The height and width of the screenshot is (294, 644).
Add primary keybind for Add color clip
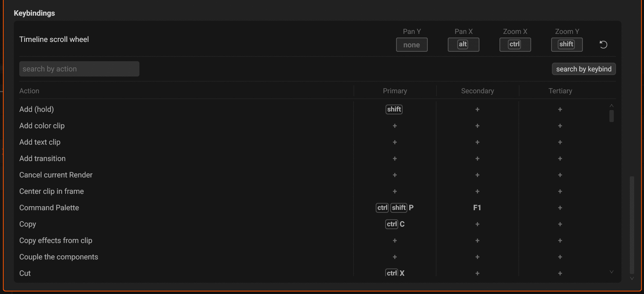[x=395, y=126]
